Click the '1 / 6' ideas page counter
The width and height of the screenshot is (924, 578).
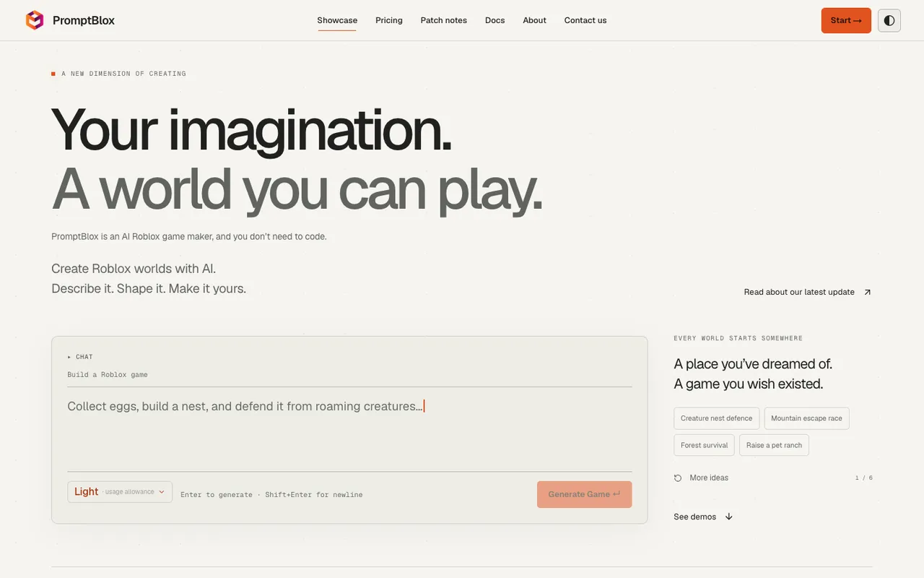coord(864,478)
